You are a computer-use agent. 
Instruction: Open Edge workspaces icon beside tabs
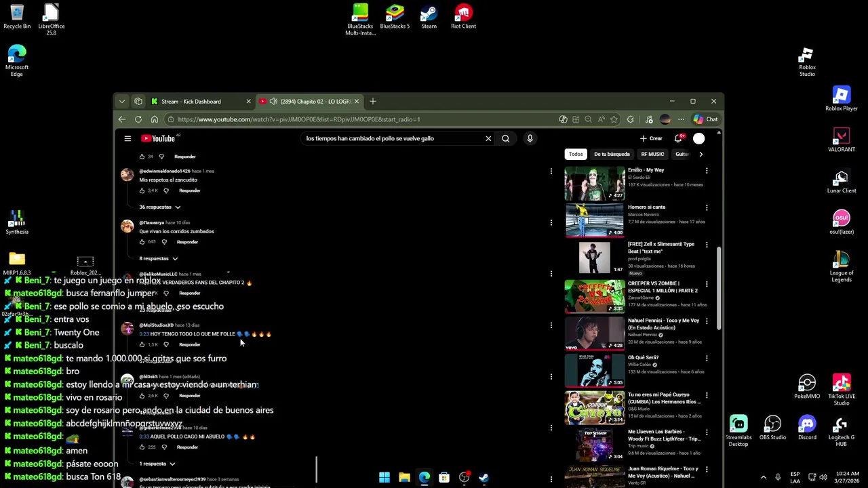(138, 101)
